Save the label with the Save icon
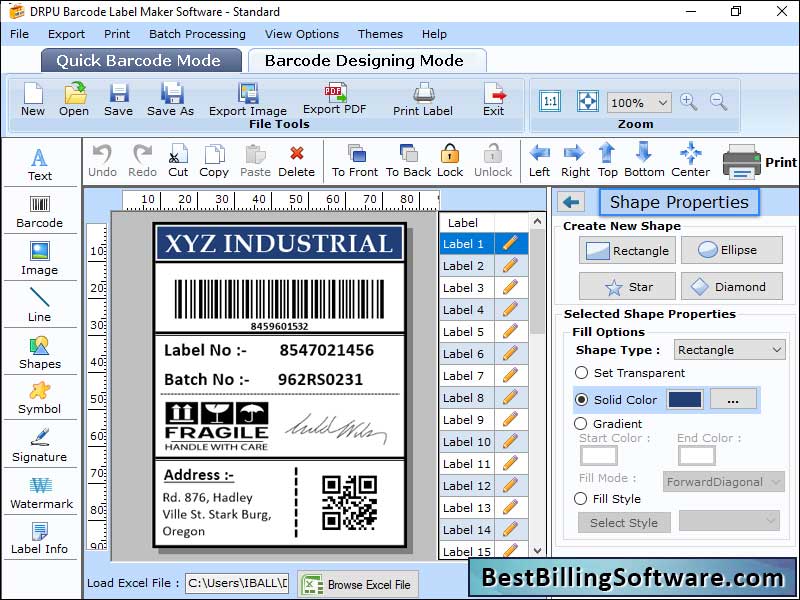The image size is (800, 600). (x=118, y=99)
